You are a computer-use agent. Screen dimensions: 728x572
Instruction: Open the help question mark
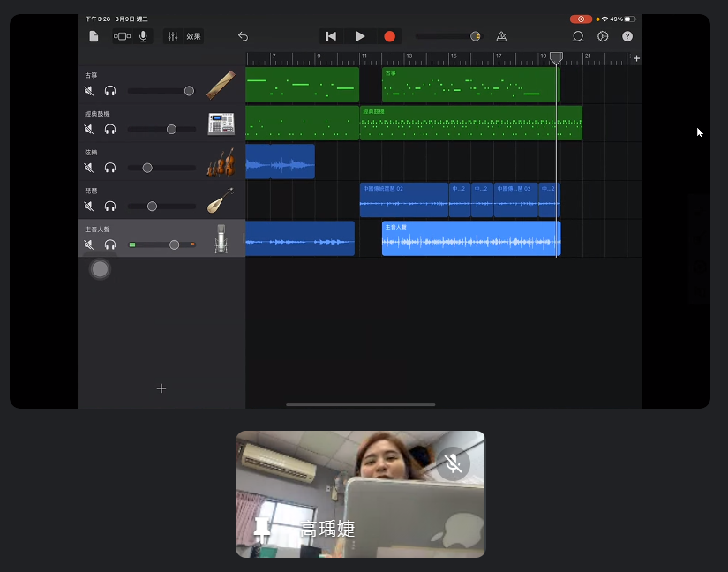[x=627, y=36]
